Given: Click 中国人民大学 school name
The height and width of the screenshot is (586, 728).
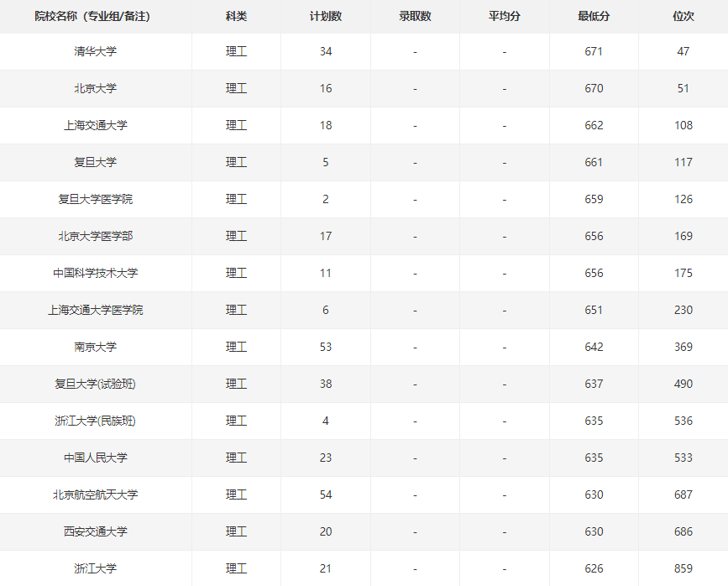Looking at the screenshot, I should (95, 458).
